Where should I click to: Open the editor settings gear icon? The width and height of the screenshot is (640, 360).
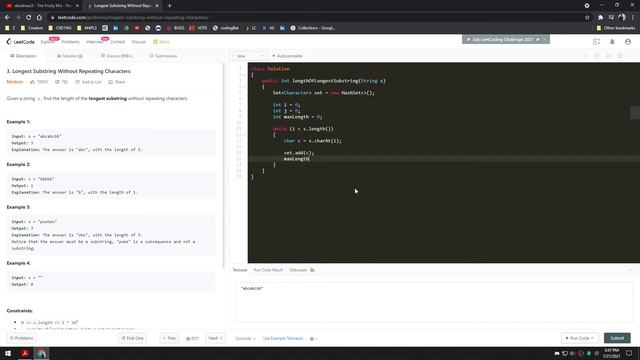(x=620, y=56)
